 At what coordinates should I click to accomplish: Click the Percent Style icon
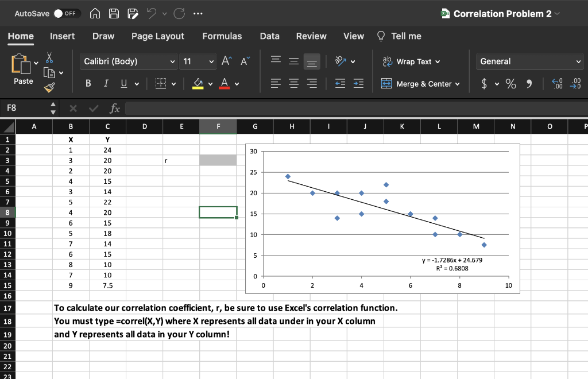click(x=510, y=83)
